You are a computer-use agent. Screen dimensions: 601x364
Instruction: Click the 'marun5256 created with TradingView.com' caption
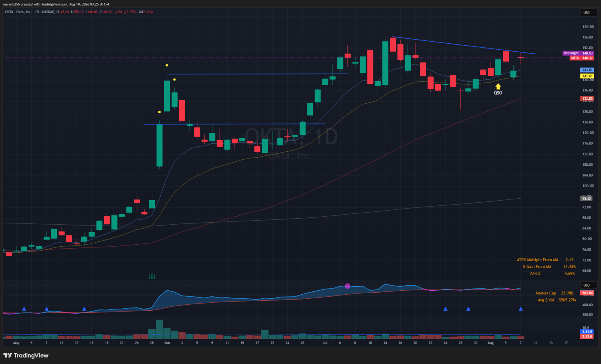coord(36,4)
